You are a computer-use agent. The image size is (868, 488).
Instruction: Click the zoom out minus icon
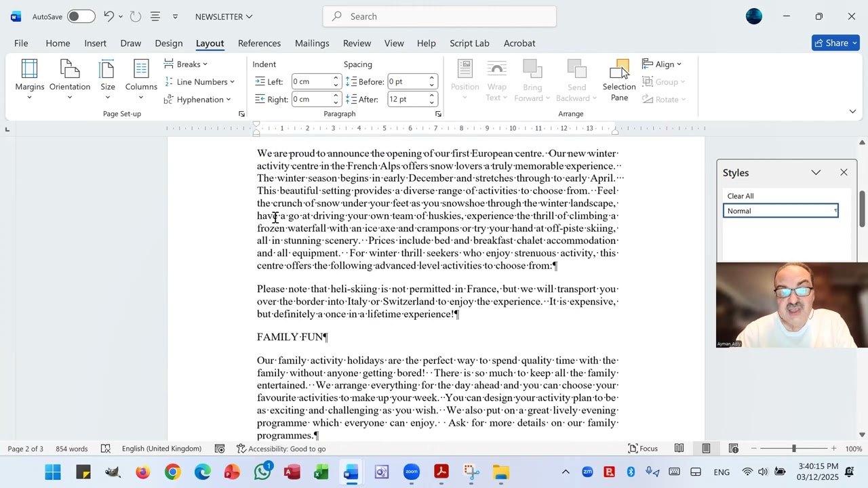click(x=753, y=449)
